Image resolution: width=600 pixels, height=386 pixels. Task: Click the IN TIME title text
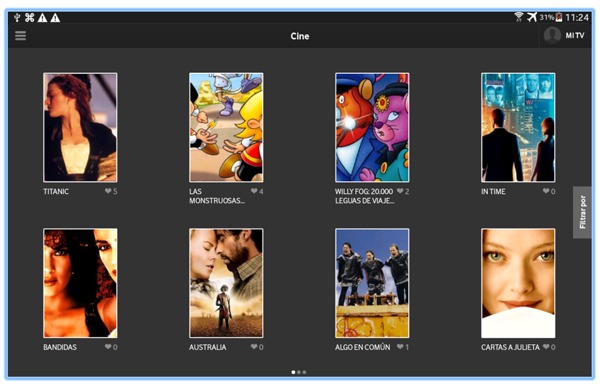(493, 191)
